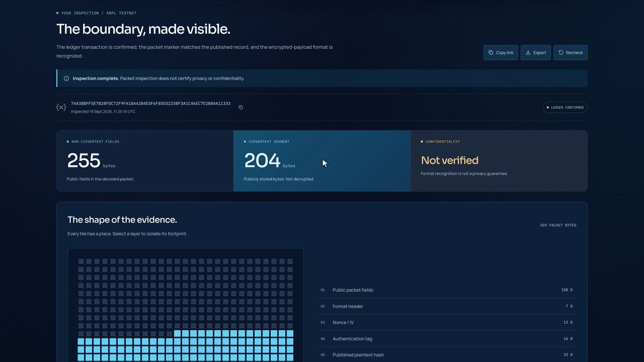644x362 pixels.
Task: Click the 188 B size value
Action: (567, 290)
